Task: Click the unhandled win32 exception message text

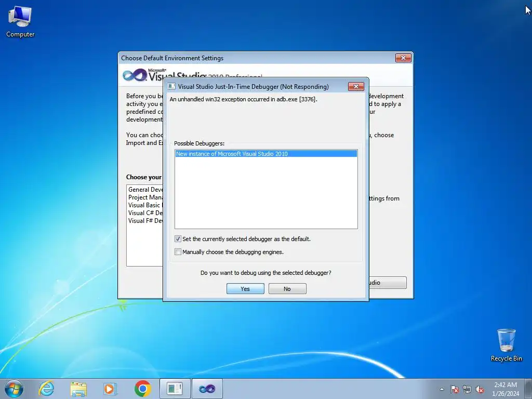Action: coord(243,99)
